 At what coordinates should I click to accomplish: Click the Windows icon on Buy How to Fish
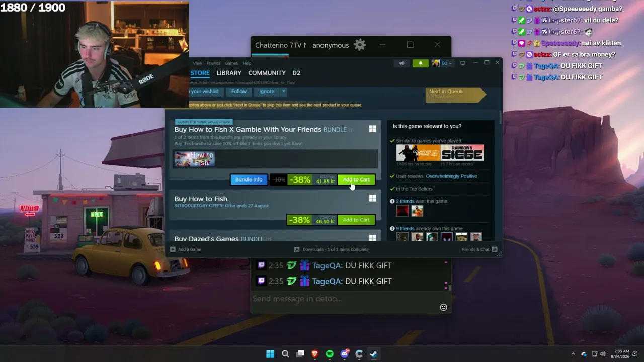(372, 199)
